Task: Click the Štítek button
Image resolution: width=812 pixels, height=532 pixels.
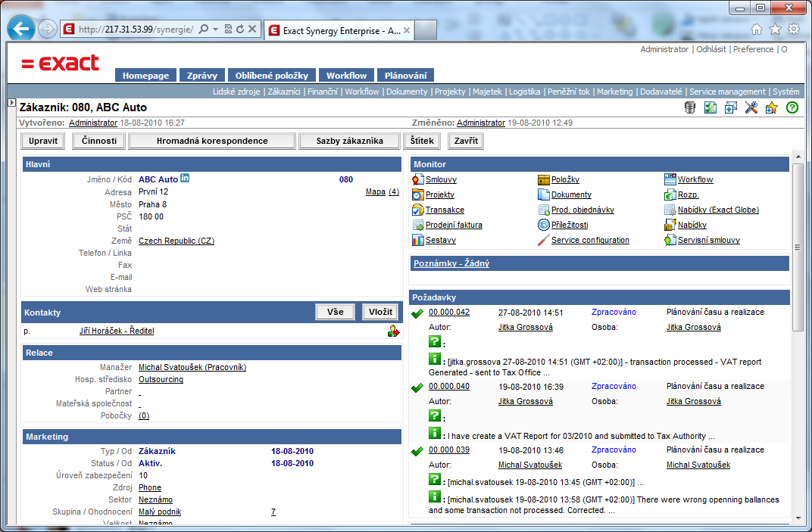Action: (x=422, y=141)
